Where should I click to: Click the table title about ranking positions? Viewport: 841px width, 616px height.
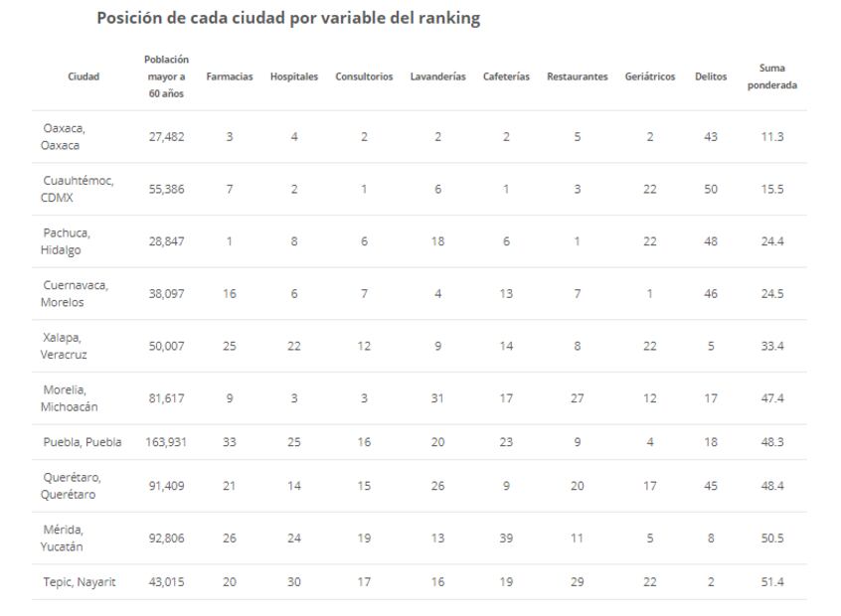288,18
